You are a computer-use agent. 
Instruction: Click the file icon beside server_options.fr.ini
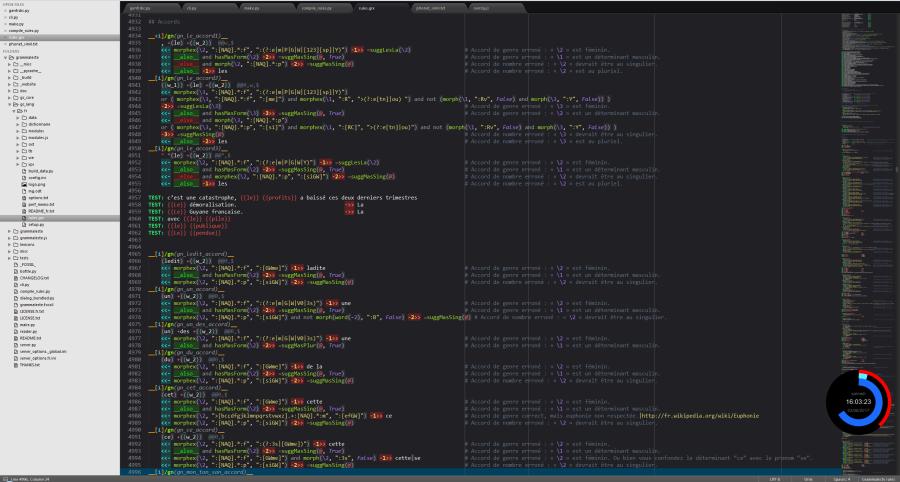[16, 358]
